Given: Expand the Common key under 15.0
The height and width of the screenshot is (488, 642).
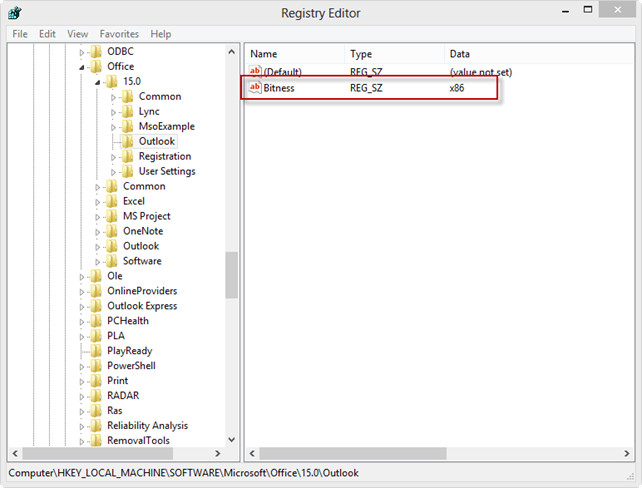Looking at the screenshot, I should [x=113, y=97].
